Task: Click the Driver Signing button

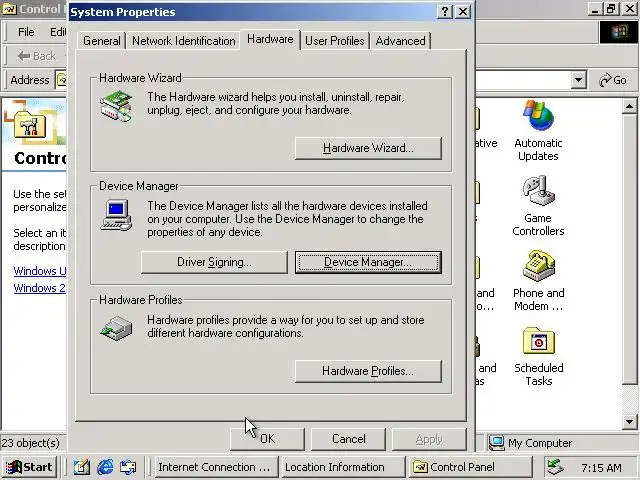Action: point(214,262)
